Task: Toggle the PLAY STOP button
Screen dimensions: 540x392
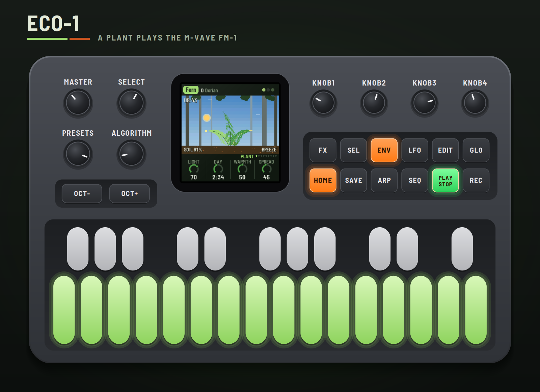Action: tap(445, 181)
